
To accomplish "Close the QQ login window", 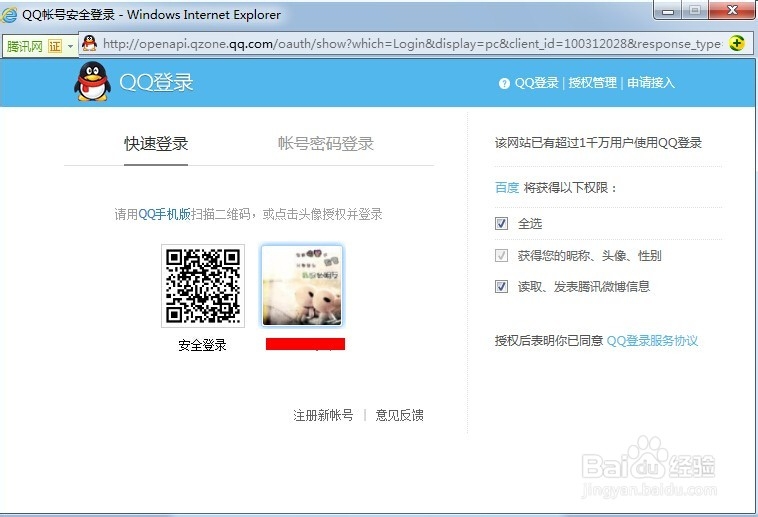I will pos(732,10).
